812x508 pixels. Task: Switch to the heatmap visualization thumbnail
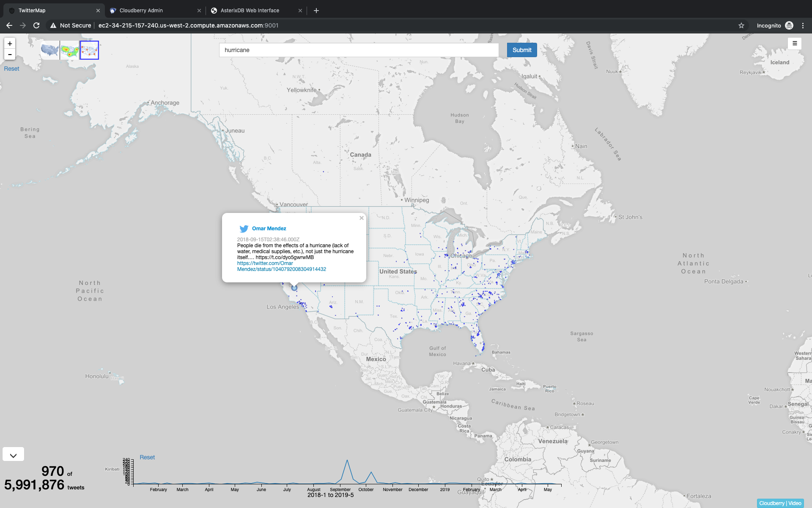69,50
